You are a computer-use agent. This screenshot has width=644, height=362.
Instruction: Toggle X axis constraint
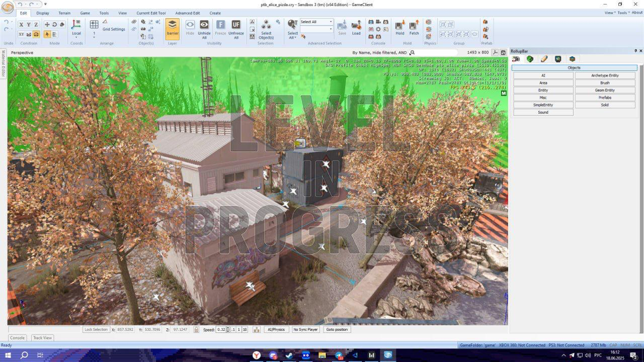pos(21,25)
